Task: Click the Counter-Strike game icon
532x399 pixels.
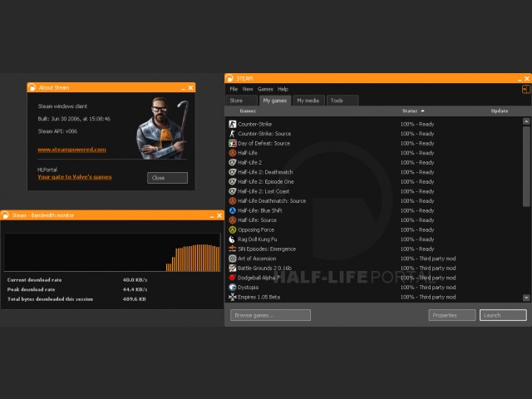Action: coord(233,124)
